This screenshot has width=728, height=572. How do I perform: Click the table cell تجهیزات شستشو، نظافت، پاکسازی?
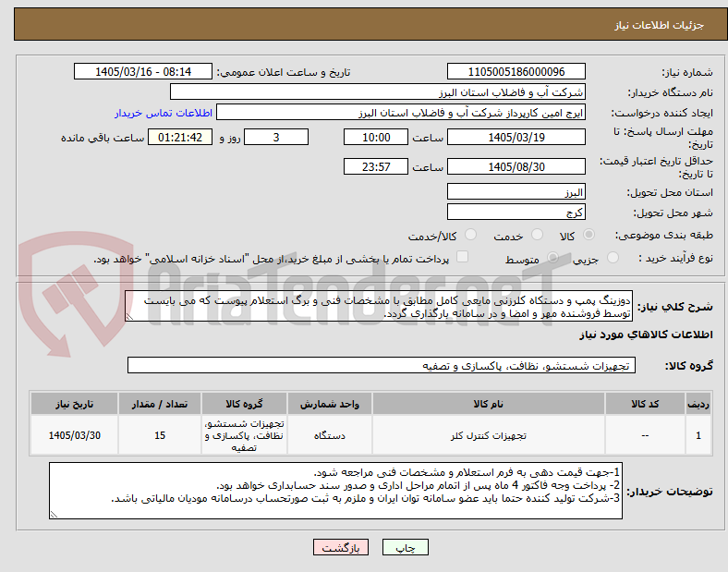click(244, 435)
